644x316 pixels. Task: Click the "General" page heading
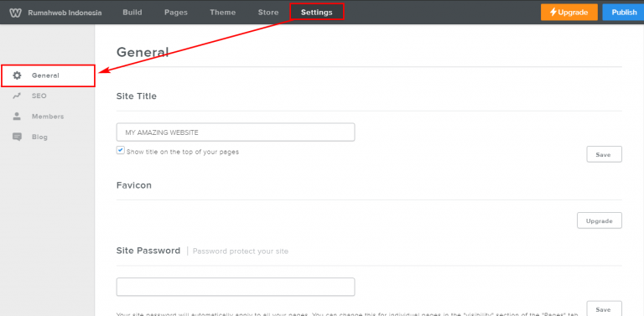(x=143, y=52)
